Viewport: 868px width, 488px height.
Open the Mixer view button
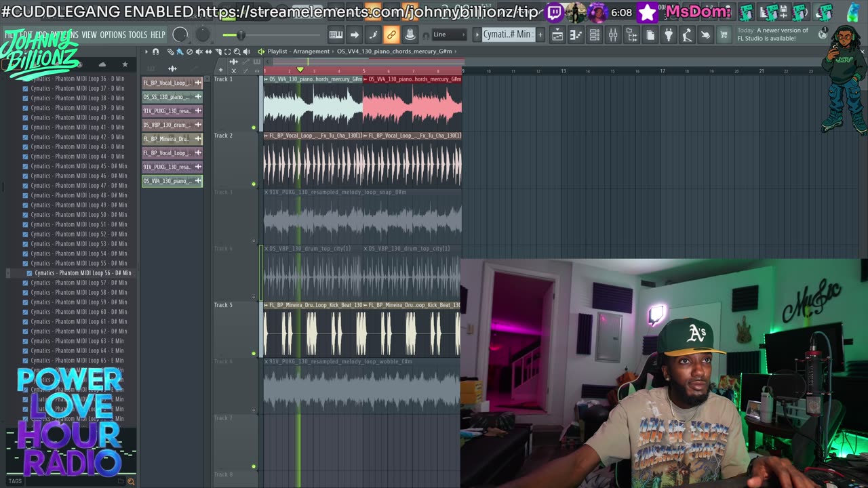[x=612, y=35]
